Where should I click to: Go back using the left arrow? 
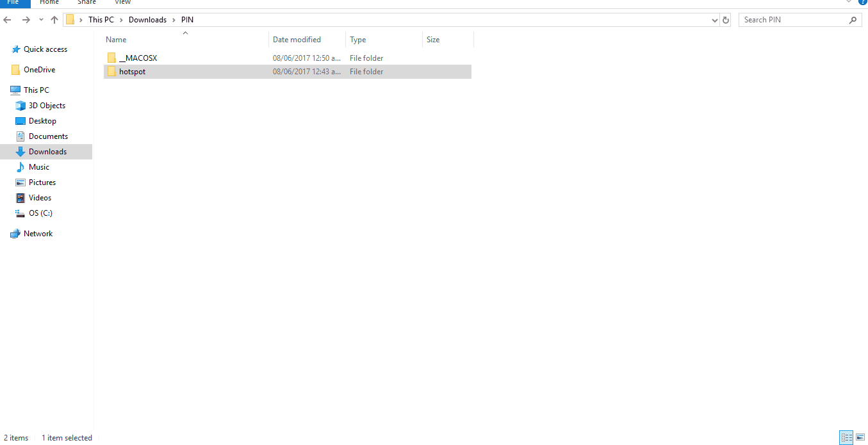[8, 20]
